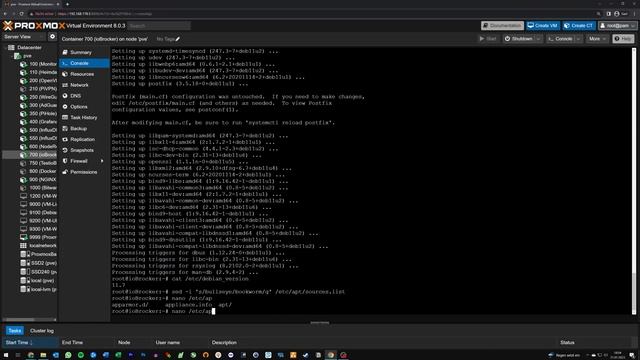640x360 pixels.
Task: Open the Console dropdown arrow
Action: pyautogui.click(x=578, y=39)
